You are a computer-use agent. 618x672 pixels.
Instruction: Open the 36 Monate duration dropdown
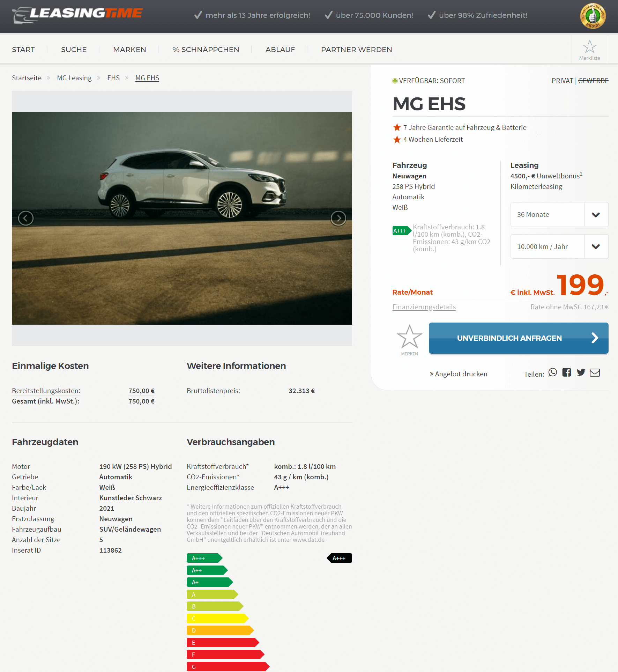tap(559, 214)
